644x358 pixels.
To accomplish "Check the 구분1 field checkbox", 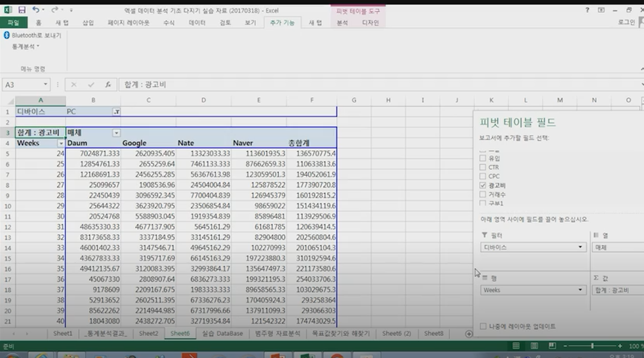I will [x=482, y=203].
